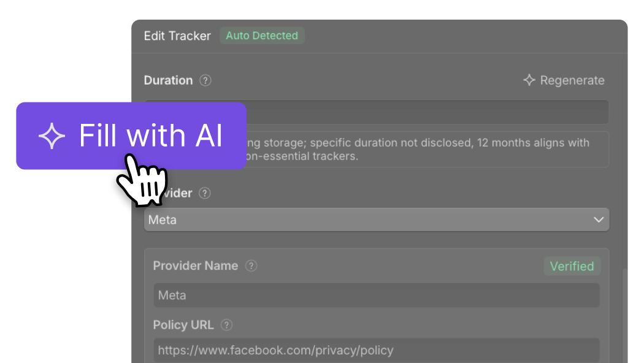Viewport: 644px width, 363px height.
Task: Click the Policy URL label
Action: pyautogui.click(x=183, y=325)
